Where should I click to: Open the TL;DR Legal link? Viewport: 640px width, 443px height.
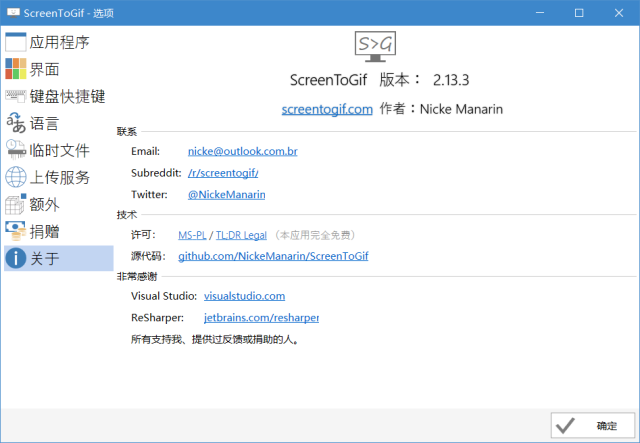coord(241,235)
